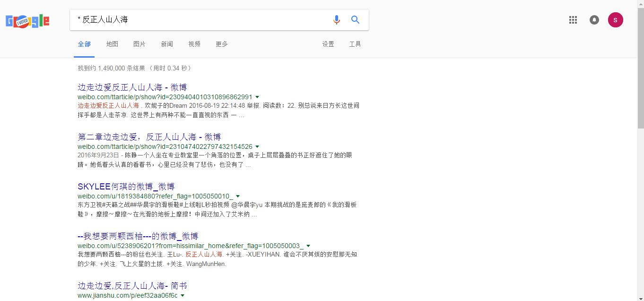Switch to the 视频 tab
Image resolution: width=644 pixels, height=301 pixels.
[194, 44]
